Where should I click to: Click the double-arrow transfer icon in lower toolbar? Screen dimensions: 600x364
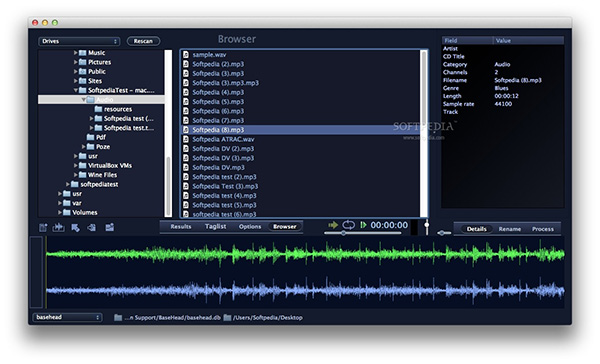point(59,227)
